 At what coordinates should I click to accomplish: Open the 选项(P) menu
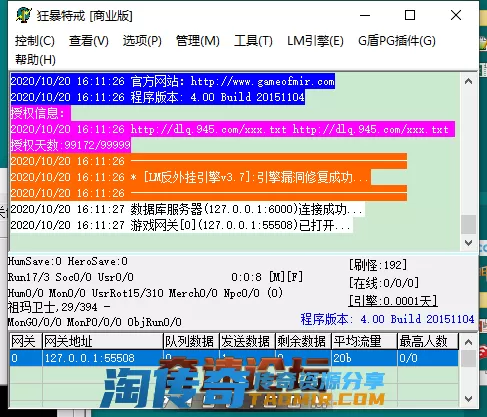coord(142,41)
